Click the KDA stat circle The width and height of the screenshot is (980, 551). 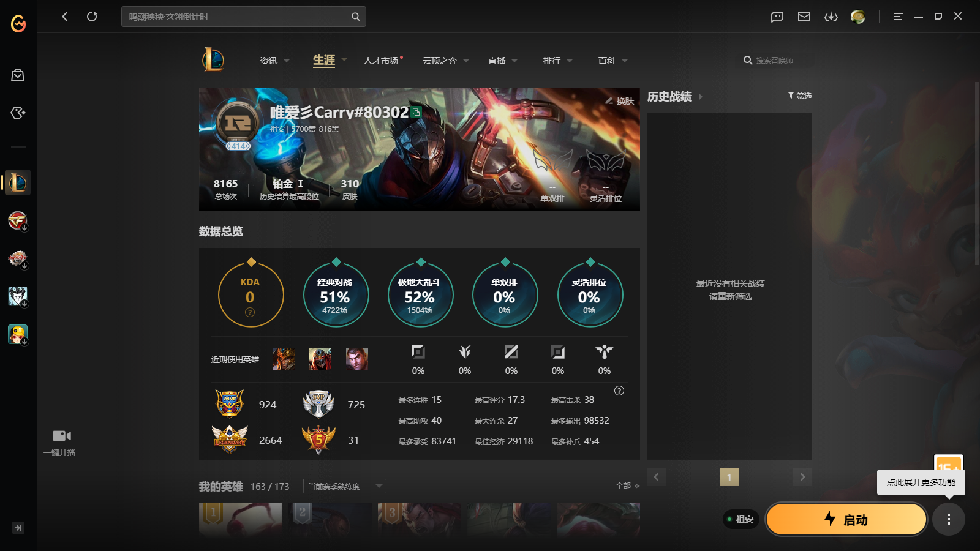point(251,294)
